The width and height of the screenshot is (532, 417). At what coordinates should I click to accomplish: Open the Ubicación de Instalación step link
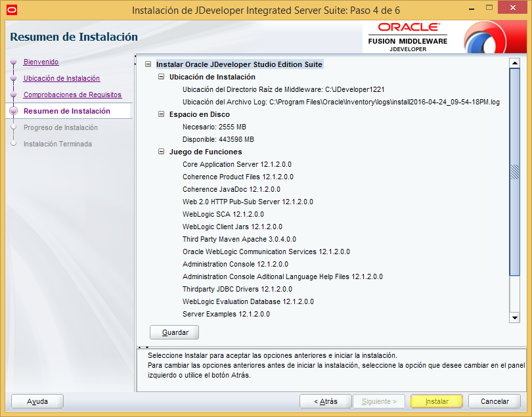point(62,78)
